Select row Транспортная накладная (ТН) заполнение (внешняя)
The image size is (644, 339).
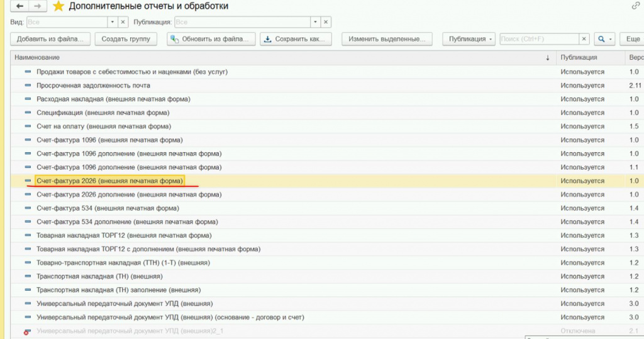click(327, 290)
